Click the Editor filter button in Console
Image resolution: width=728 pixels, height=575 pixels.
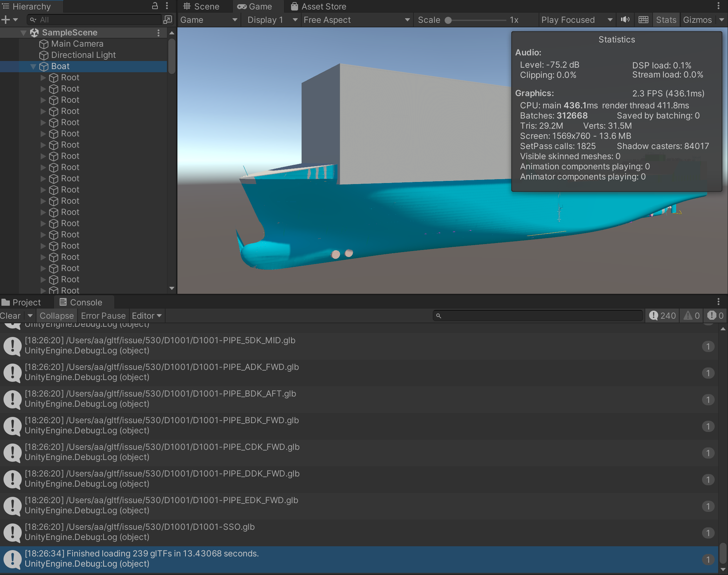pos(146,315)
